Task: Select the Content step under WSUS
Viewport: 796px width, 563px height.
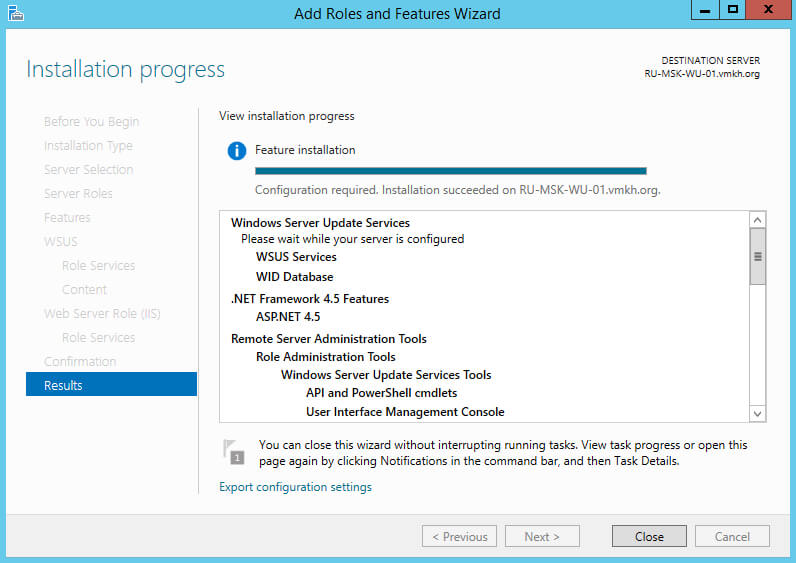Action: point(84,289)
